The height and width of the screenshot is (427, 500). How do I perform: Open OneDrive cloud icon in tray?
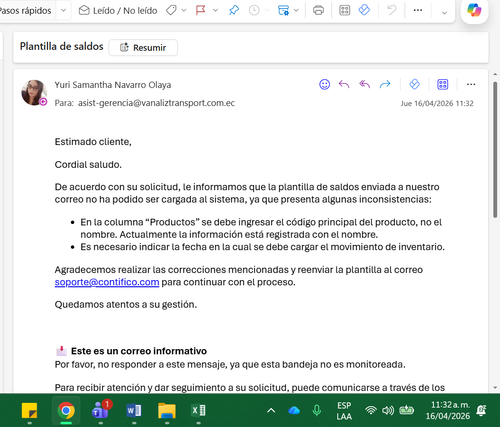294,410
